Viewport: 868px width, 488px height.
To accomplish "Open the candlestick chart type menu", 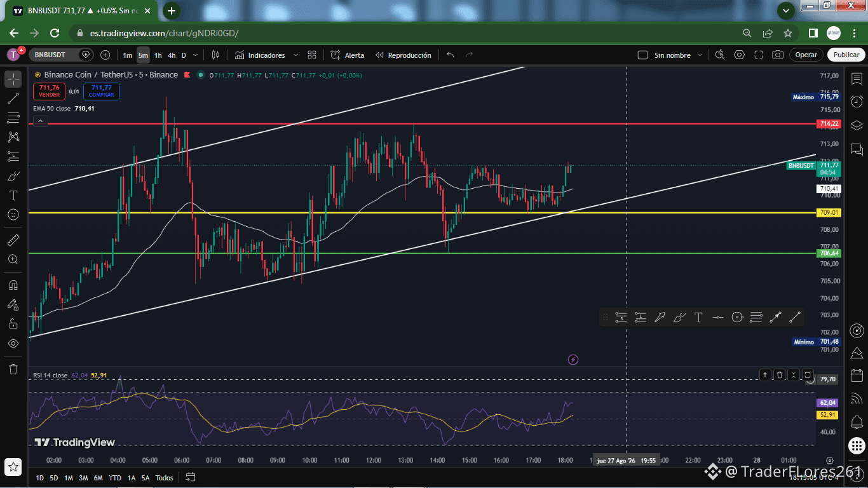I will click(216, 55).
